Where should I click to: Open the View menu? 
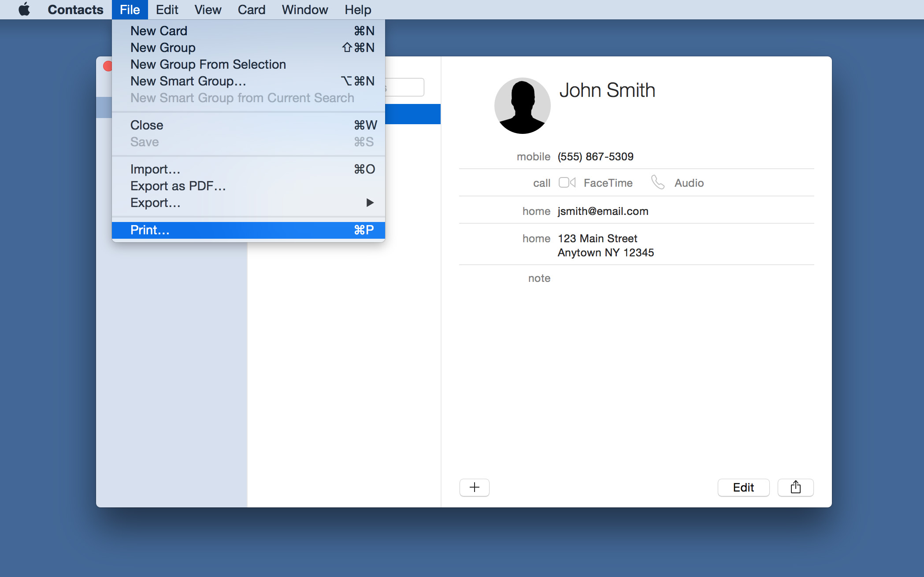[x=208, y=10]
